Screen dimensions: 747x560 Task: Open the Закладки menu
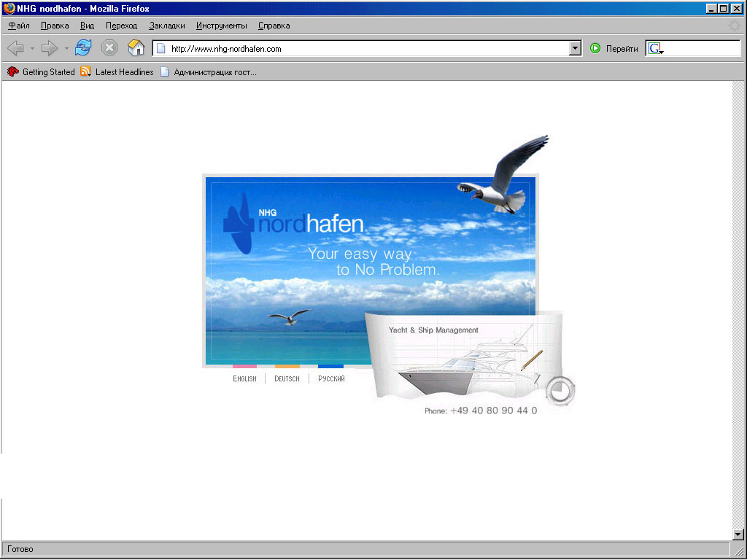pyautogui.click(x=167, y=26)
